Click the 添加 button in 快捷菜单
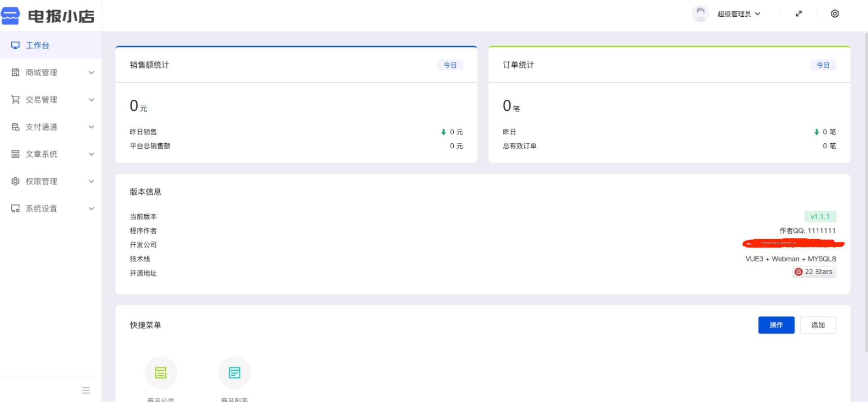The image size is (868, 402). [x=818, y=325]
